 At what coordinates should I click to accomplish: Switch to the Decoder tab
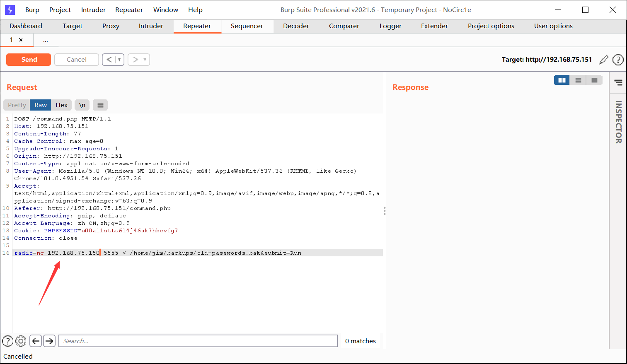tap(296, 26)
